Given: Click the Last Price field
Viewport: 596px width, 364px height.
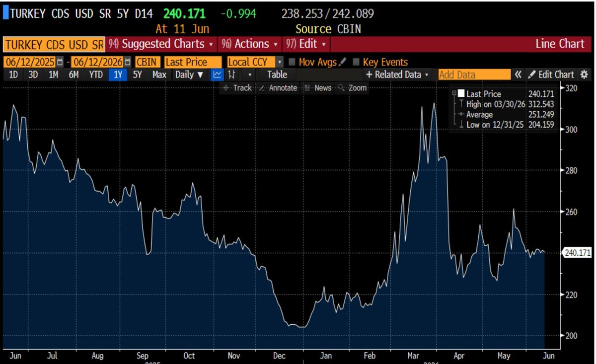Looking at the screenshot, I should (x=193, y=62).
